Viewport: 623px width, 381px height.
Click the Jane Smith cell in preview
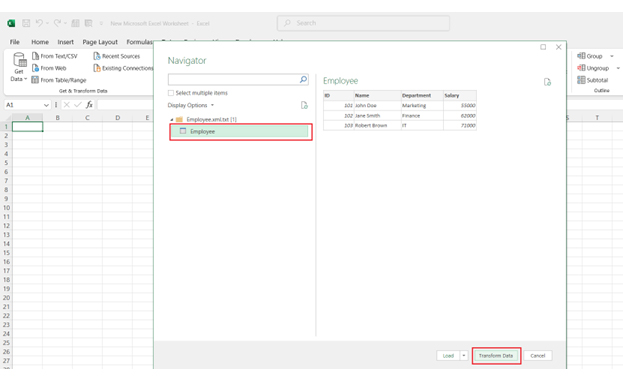click(377, 116)
